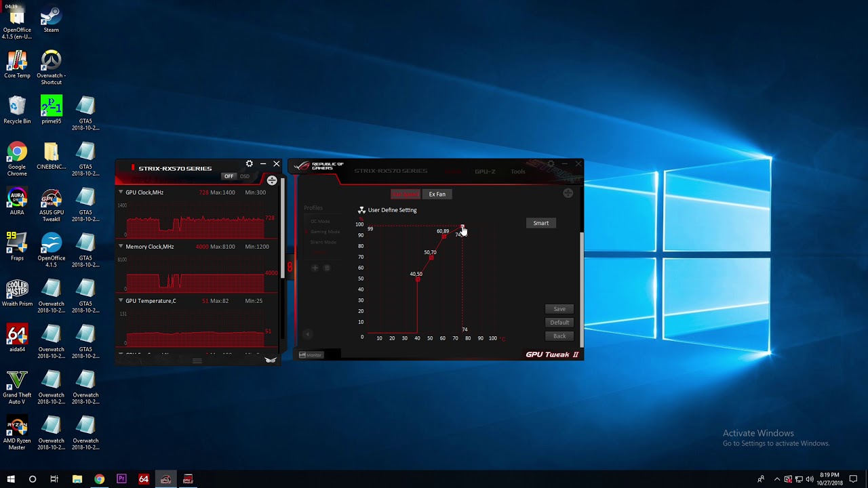Show hidden tray icons chevron

[777, 479]
